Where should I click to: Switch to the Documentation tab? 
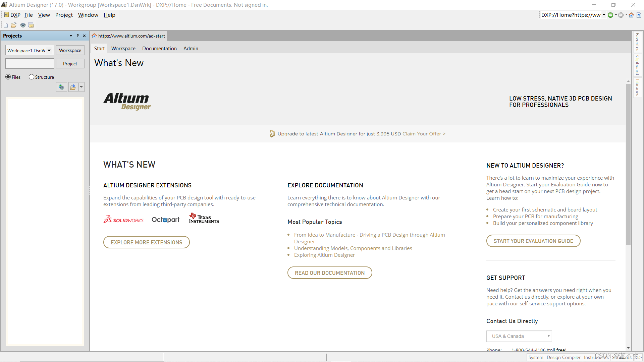tap(159, 49)
